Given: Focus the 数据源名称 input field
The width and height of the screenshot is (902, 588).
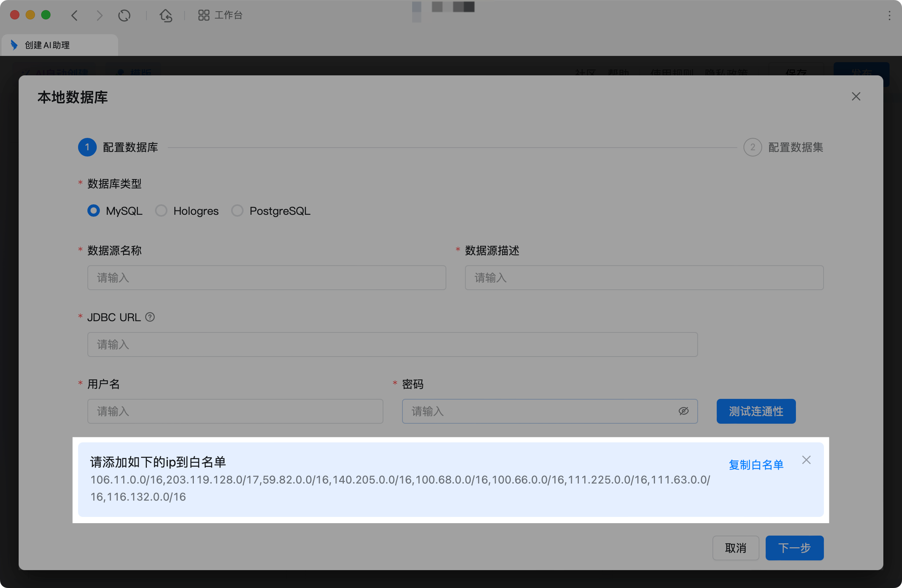Looking at the screenshot, I should (x=266, y=278).
